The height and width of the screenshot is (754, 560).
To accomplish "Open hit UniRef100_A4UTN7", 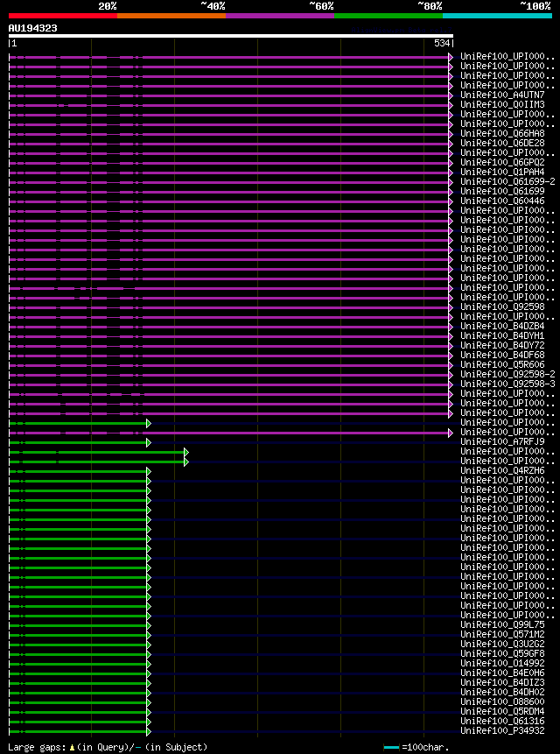I will 502,95.
